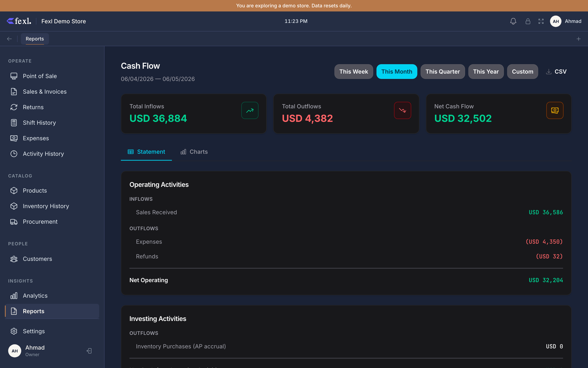This screenshot has width=588, height=368.
Task: Open the Ahmad Owner profile card
Action: click(35, 351)
